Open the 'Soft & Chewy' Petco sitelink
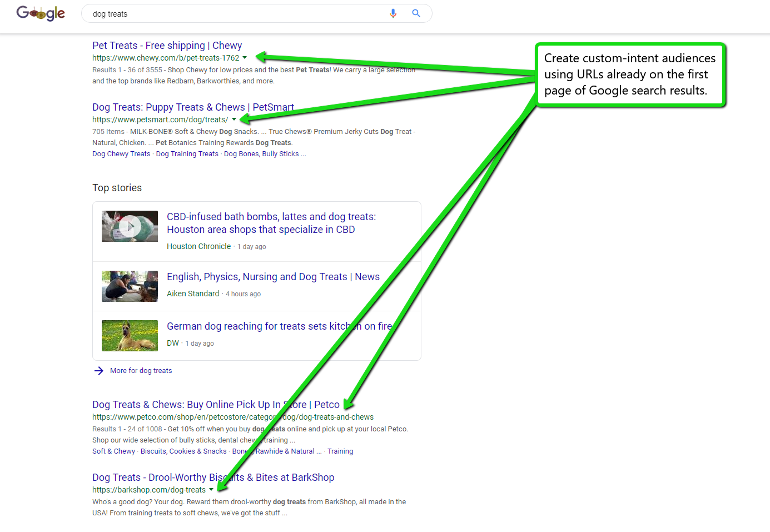The height and width of the screenshot is (532, 770). click(x=113, y=451)
